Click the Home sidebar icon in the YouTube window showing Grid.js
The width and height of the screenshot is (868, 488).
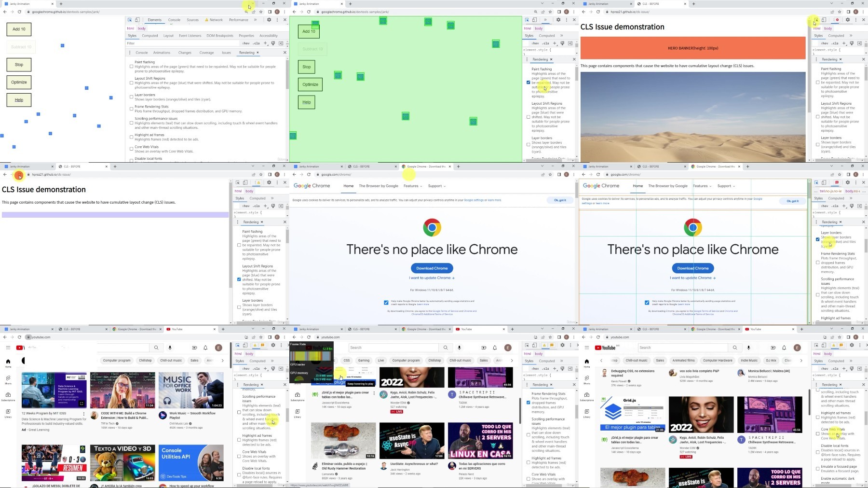pyautogui.click(x=586, y=363)
